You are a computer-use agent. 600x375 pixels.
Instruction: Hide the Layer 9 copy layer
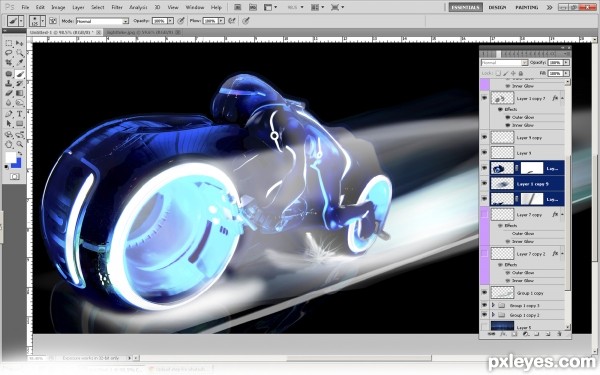coord(484,137)
